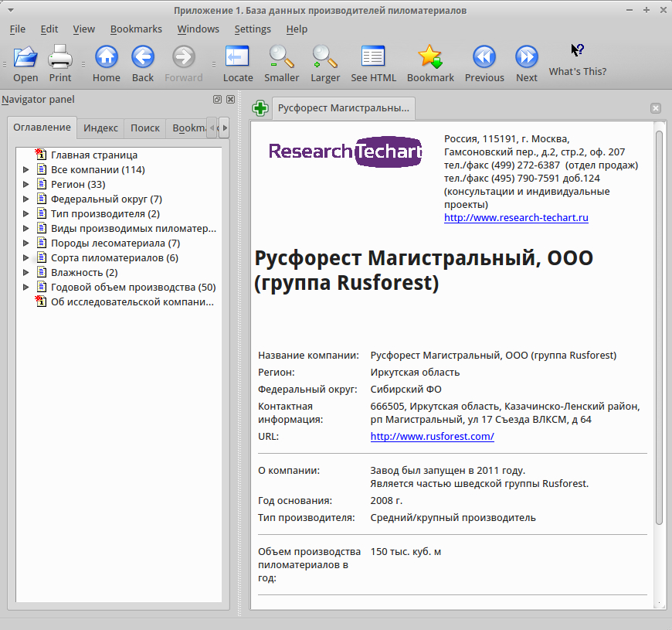
Task: Select Главная страница in the tree
Action: 94,155
